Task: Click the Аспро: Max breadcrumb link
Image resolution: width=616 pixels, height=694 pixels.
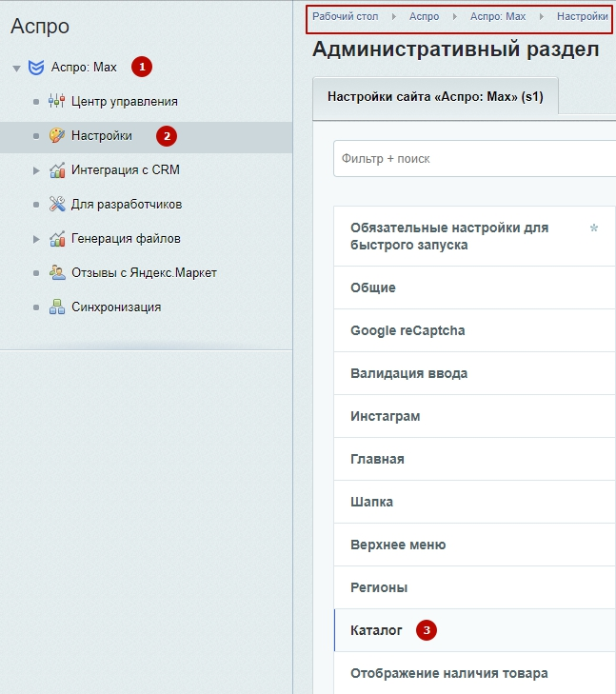Action: 498,16
